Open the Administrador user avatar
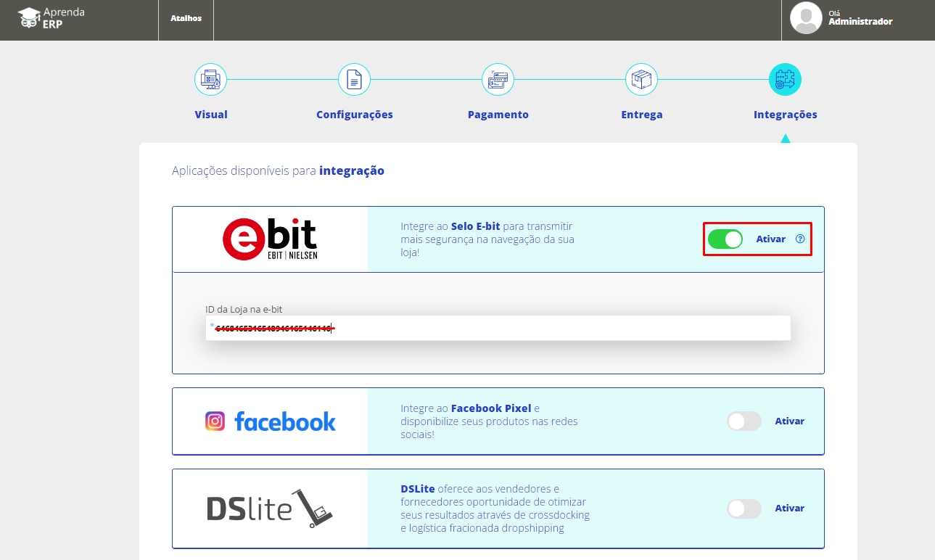This screenshot has width=935, height=560. (x=806, y=19)
